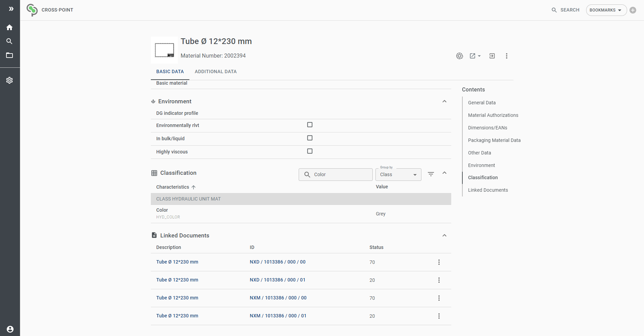Open ID link NXM / 1013386 / 000 / 00
The width and height of the screenshot is (644, 336).
(278, 298)
